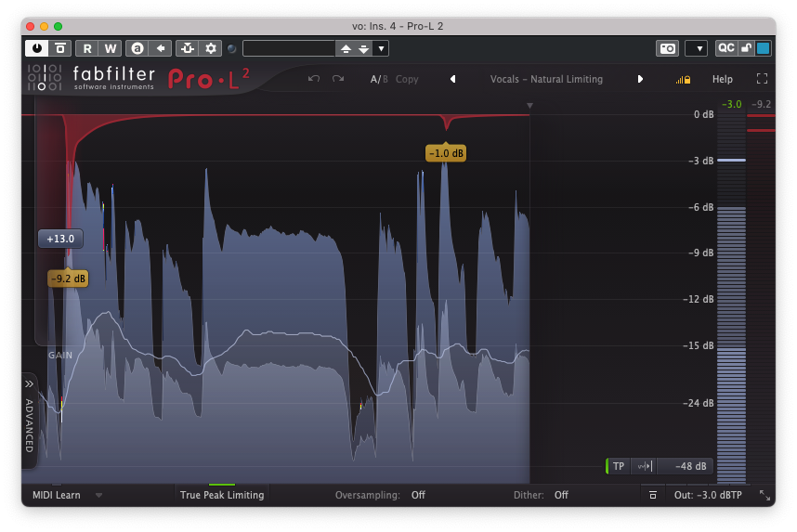Viewport: 797px width, 532px height.
Task: Click the green -3.0 peak readout
Action: point(731,104)
